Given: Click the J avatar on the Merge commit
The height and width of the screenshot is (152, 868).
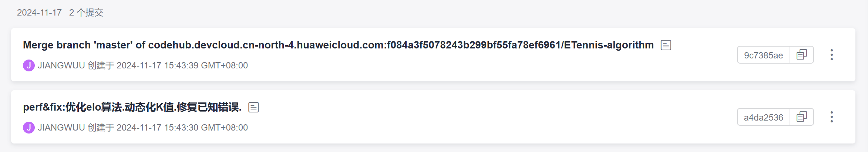Looking at the screenshot, I should [28, 65].
